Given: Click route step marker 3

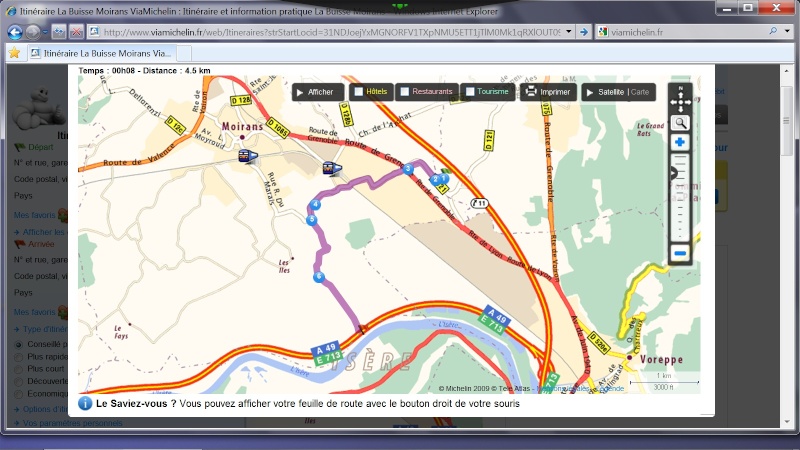Looking at the screenshot, I should point(408,169).
